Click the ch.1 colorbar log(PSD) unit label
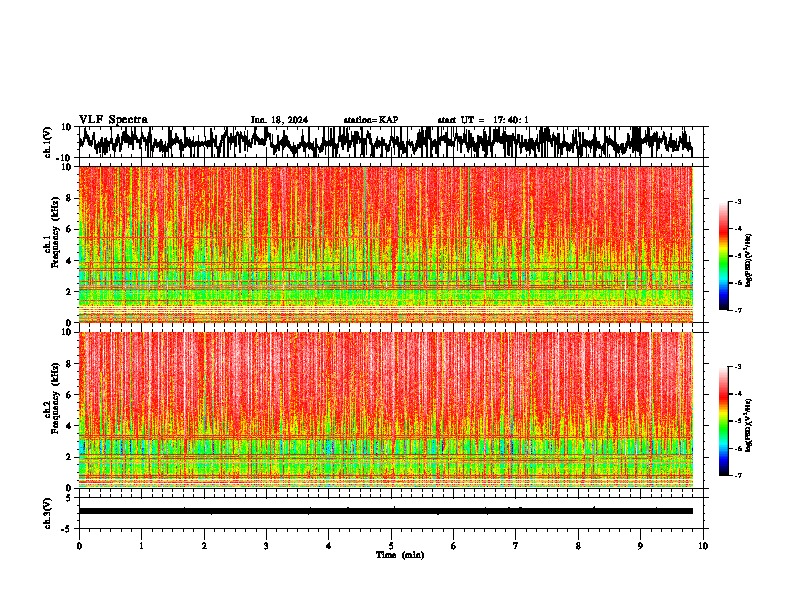792x612 pixels. point(749,261)
